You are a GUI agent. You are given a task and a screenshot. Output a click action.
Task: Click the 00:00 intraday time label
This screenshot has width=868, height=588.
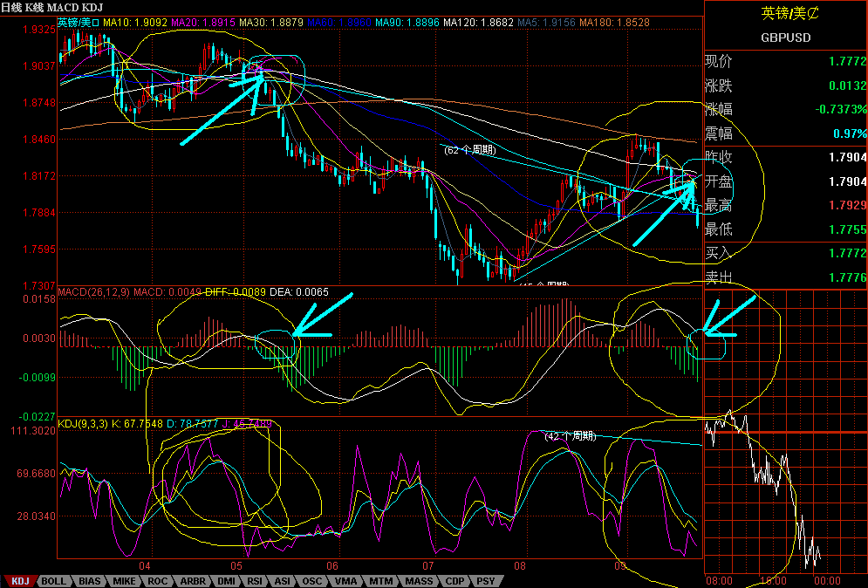(x=827, y=581)
